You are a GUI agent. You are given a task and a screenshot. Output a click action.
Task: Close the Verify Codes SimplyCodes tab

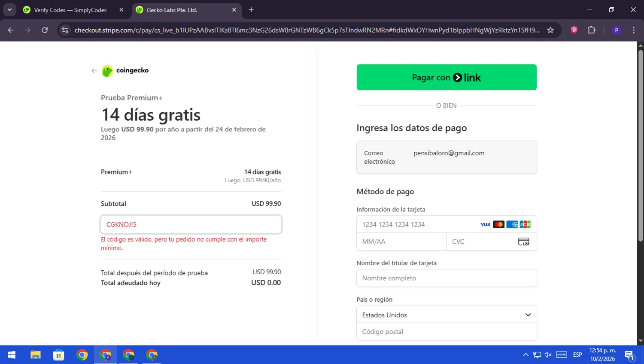(x=122, y=10)
